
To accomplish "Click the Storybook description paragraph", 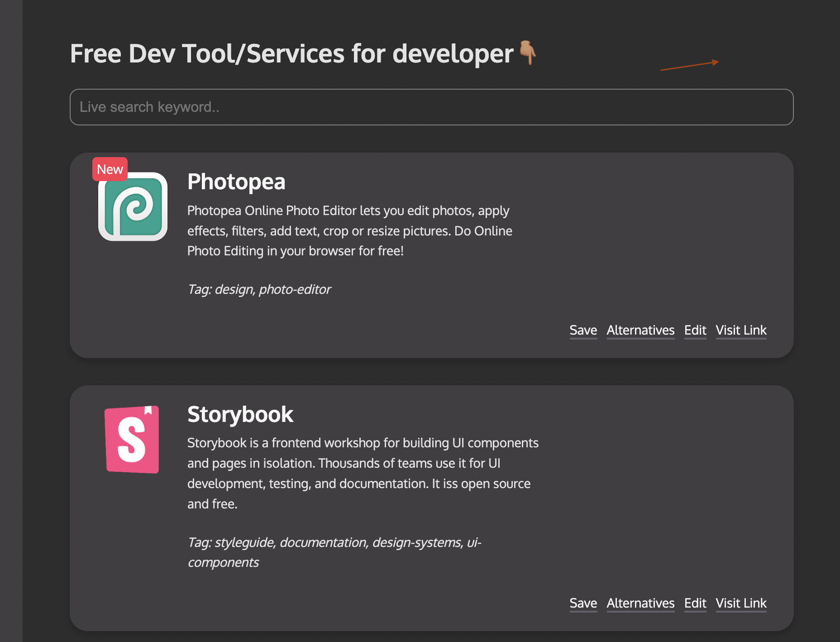I will [x=363, y=473].
